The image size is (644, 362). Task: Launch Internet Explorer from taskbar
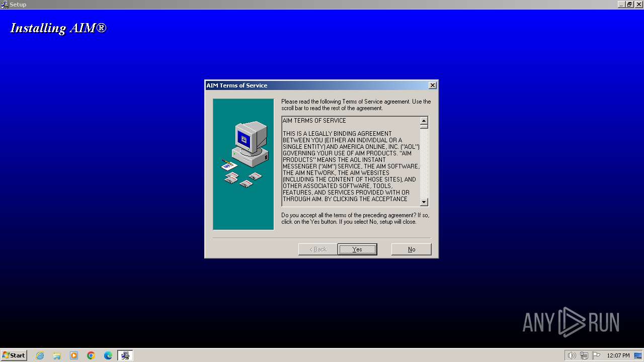point(40,355)
